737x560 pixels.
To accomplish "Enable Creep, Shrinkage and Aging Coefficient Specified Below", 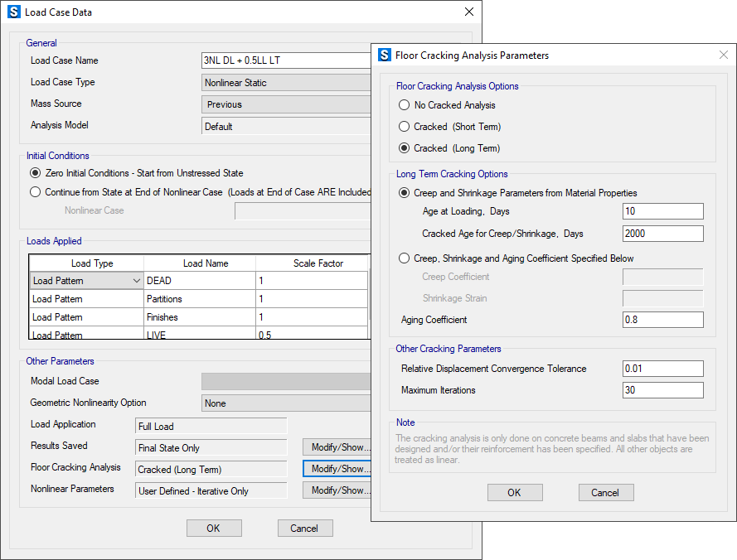I will (x=404, y=258).
